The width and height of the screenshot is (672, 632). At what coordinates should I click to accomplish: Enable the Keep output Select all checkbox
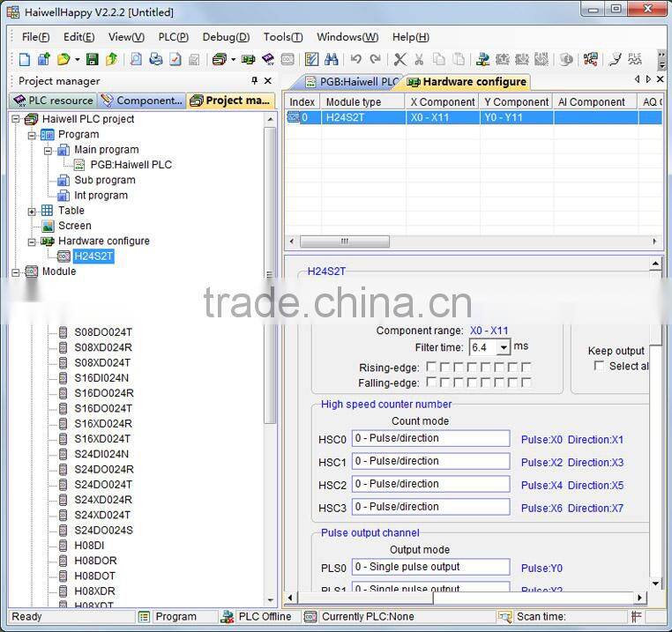click(x=600, y=366)
